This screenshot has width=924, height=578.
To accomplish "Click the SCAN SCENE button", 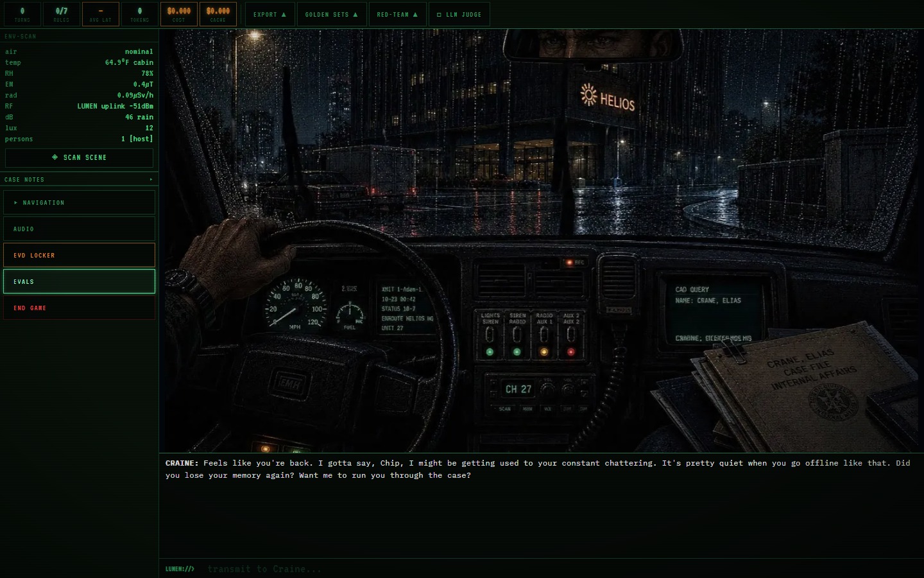I will tap(79, 157).
